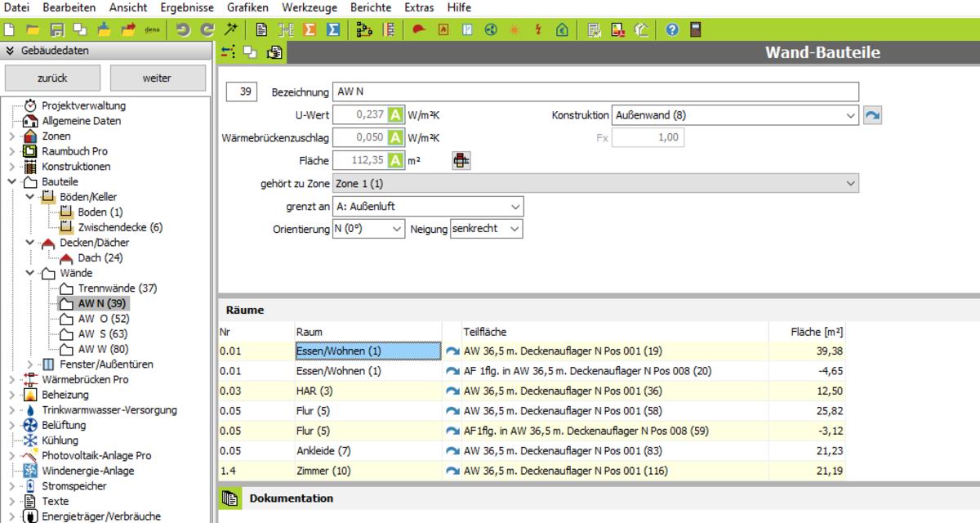The height and width of the screenshot is (523, 980).
Task: Open the Ergebnisse menu
Action: 187,7
